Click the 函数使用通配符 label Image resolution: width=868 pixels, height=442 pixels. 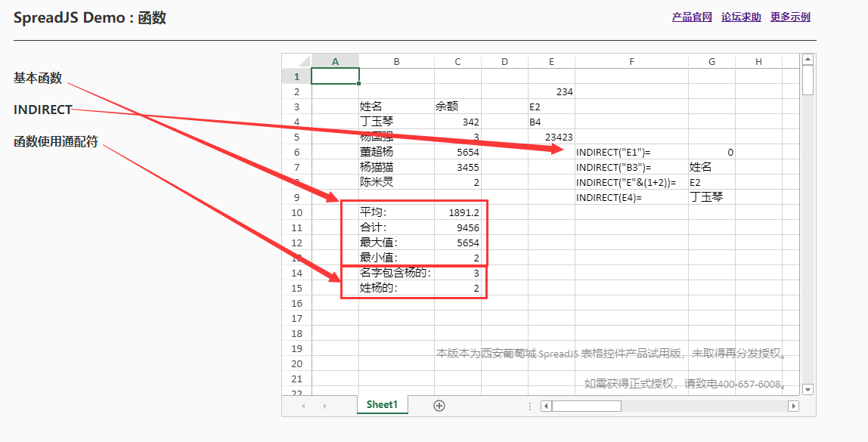tap(56, 141)
